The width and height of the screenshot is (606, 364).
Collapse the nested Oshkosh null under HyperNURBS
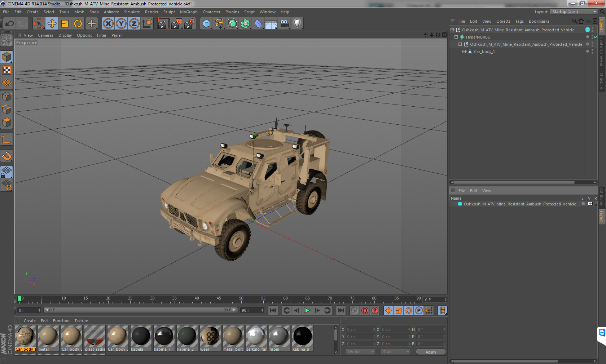460,44
